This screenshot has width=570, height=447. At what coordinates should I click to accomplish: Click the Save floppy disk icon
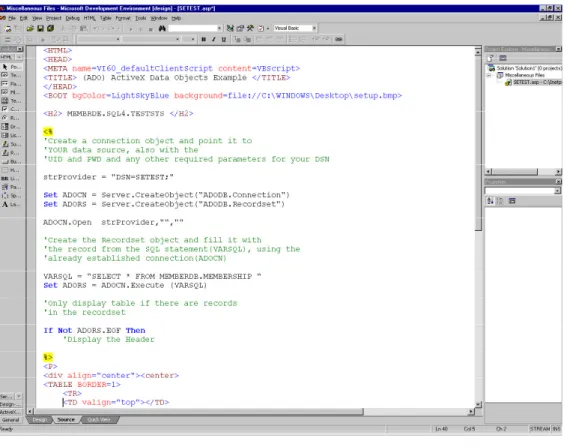click(40, 28)
